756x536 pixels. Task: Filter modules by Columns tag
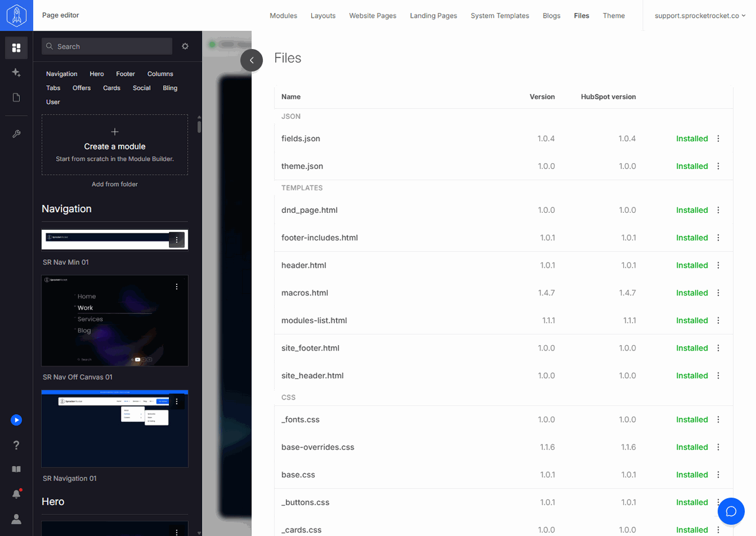click(x=160, y=74)
